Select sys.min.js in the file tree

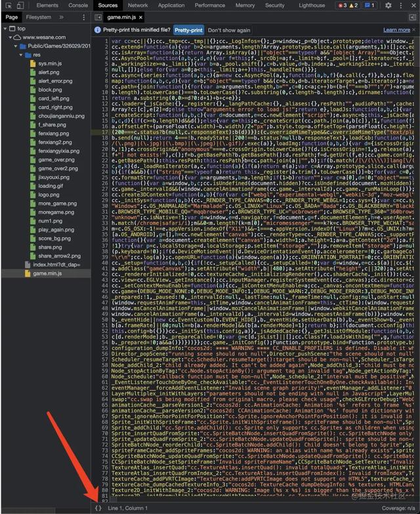coord(50,64)
